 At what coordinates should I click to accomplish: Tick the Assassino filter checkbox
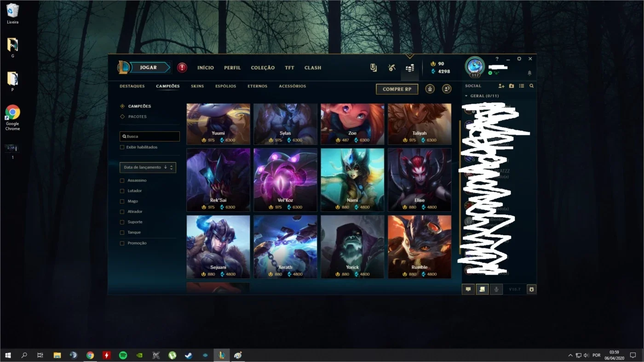[x=122, y=181]
